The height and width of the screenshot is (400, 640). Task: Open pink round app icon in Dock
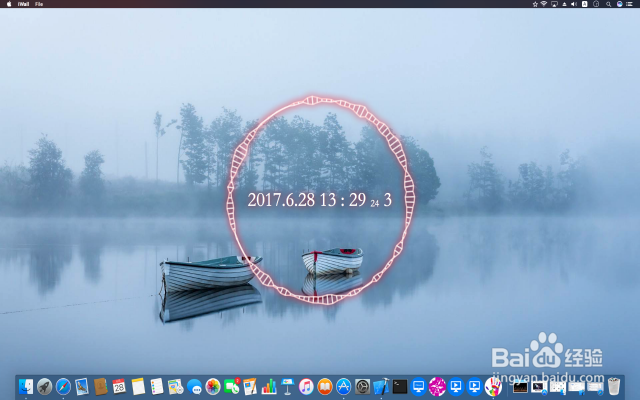[437, 386]
